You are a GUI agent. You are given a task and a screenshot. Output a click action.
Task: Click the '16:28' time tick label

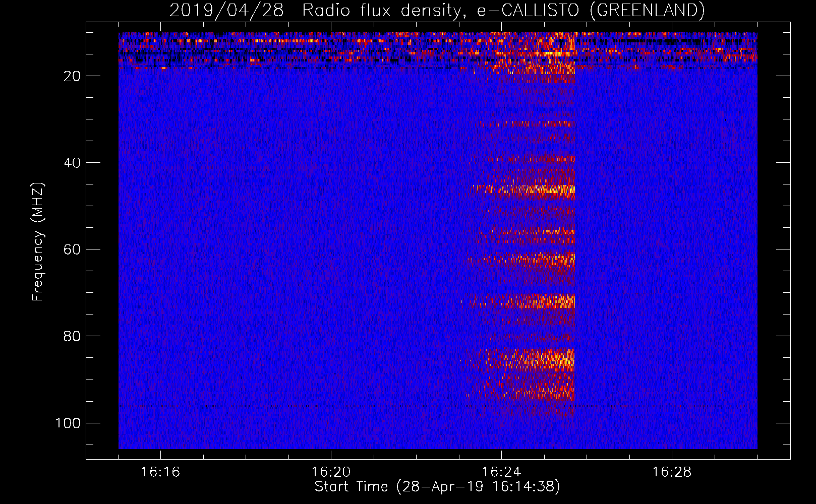672,472
